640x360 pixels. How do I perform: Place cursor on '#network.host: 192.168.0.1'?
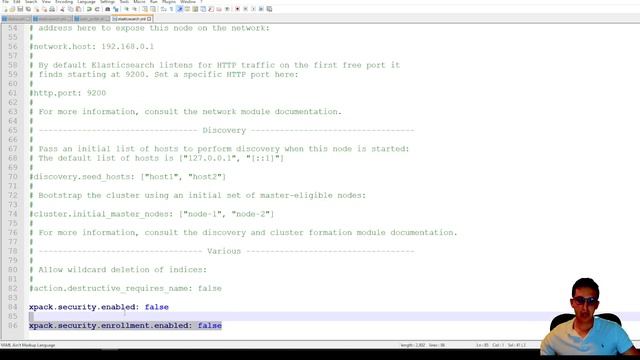(x=92, y=47)
